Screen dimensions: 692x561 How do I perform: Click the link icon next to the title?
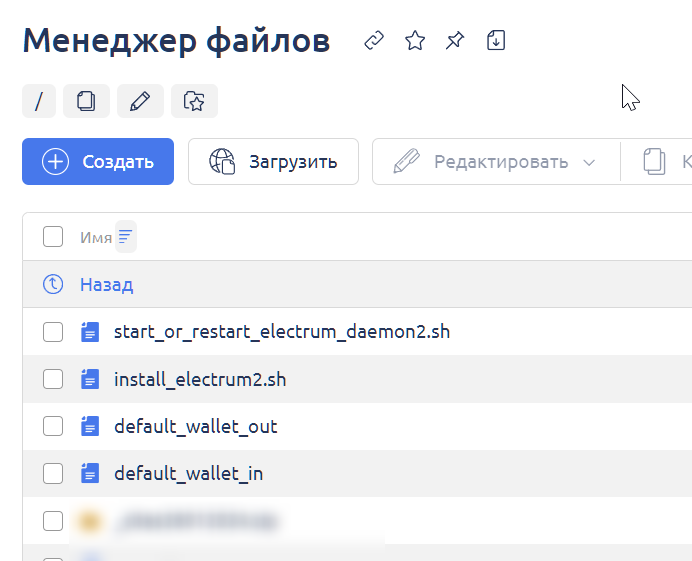coord(374,41)
